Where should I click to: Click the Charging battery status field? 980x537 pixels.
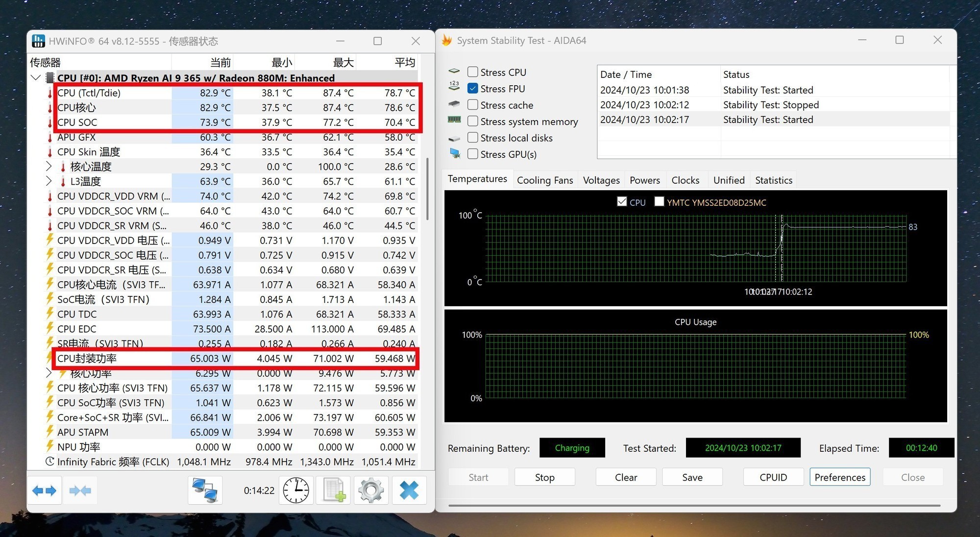click(572, 447)
